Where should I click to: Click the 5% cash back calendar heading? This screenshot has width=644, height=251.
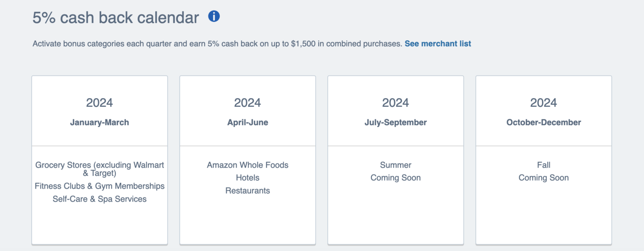coord(116,18)
